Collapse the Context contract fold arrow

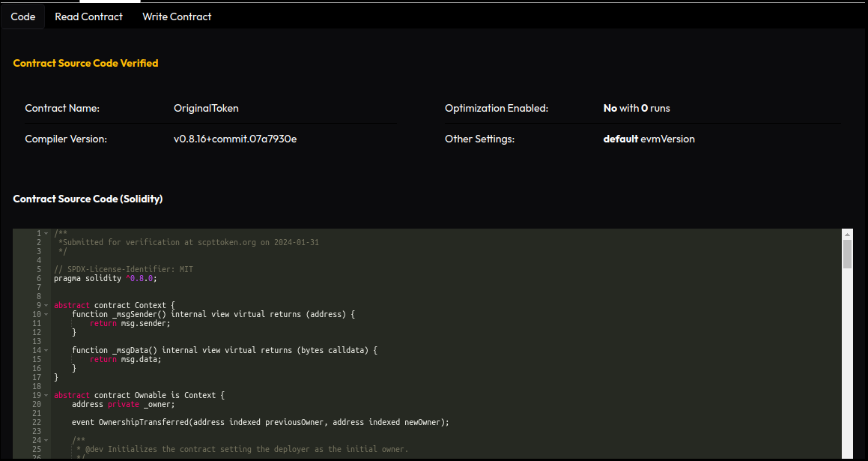[x=46, y=306]
